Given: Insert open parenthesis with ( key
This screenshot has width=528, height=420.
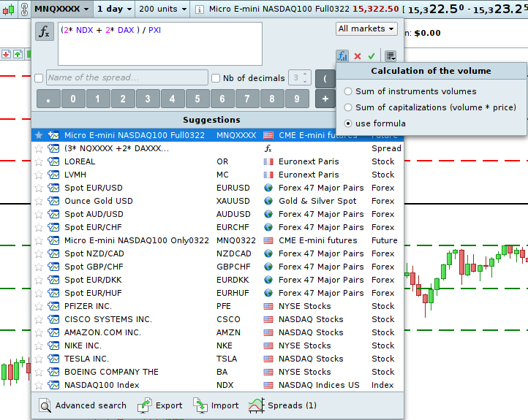Looking at the screenshot, I should click(x=325, y=79).
